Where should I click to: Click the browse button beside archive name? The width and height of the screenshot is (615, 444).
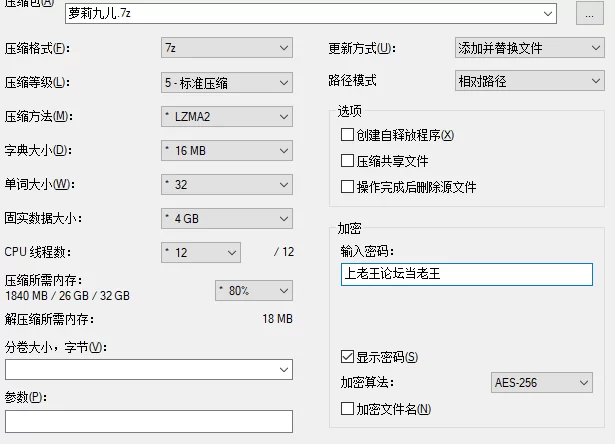(590, 13)
